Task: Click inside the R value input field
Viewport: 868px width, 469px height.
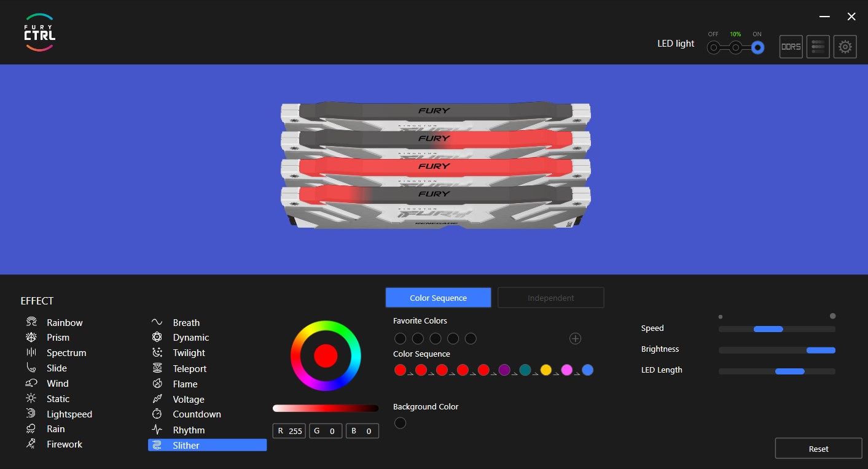Action: [x=289, y=430]
